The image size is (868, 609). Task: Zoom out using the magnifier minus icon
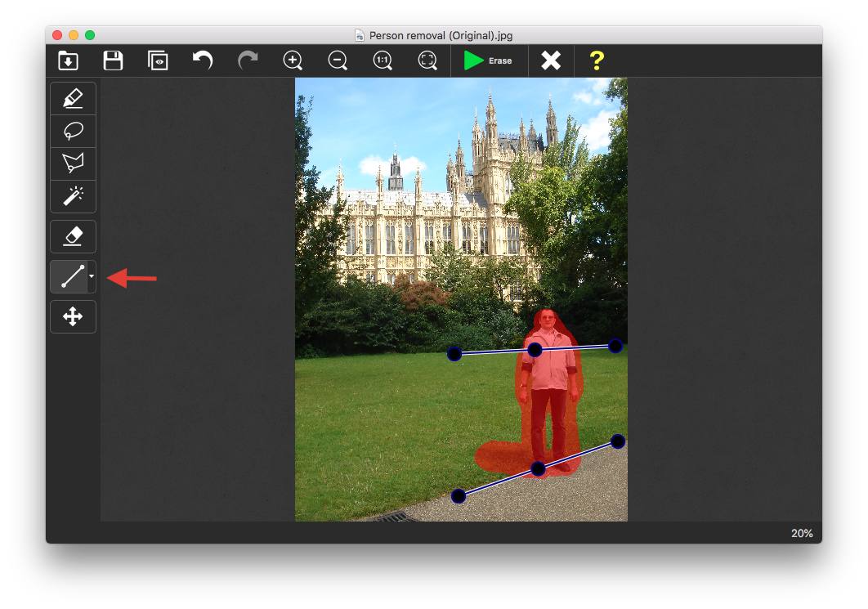(x=338, y=60)
